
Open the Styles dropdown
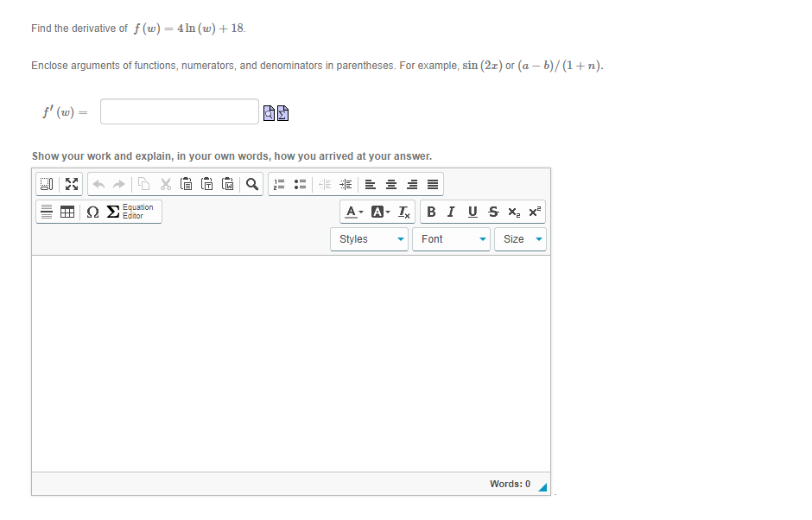[369, 239]
